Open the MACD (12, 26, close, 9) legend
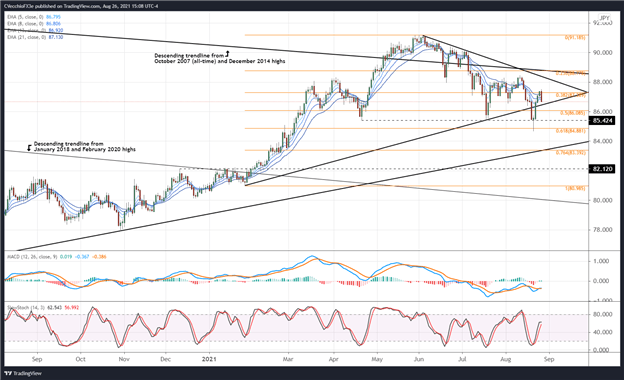Image resolution: width=624 pixels, height=380 pixels. (57, 257)
